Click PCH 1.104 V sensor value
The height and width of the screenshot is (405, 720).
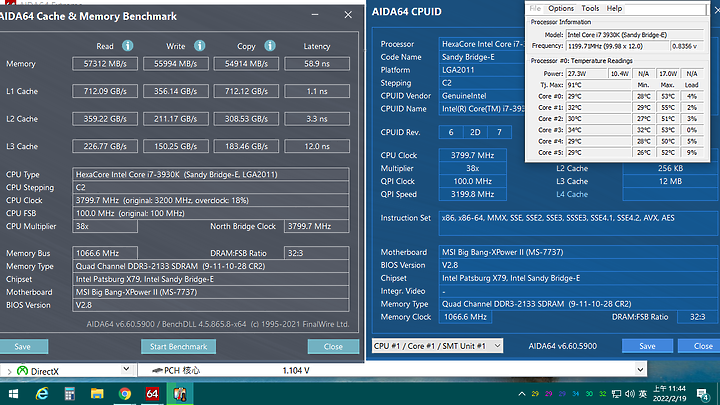[x=296, y=370]
